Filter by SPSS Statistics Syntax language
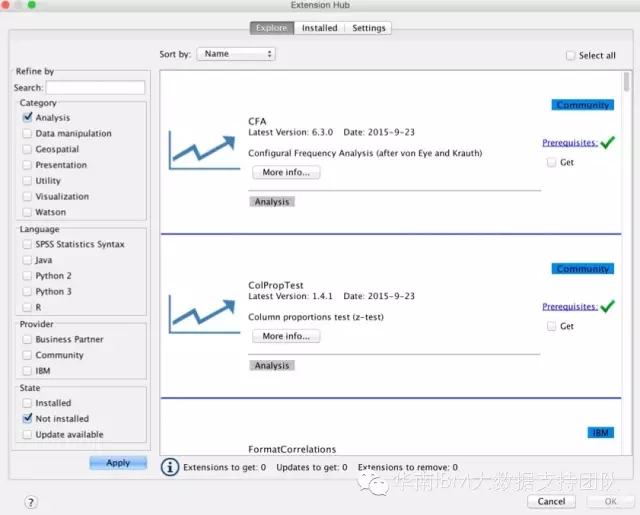This screenshot has width=640, height=515. pyautogui.click(x=27, y=244)
